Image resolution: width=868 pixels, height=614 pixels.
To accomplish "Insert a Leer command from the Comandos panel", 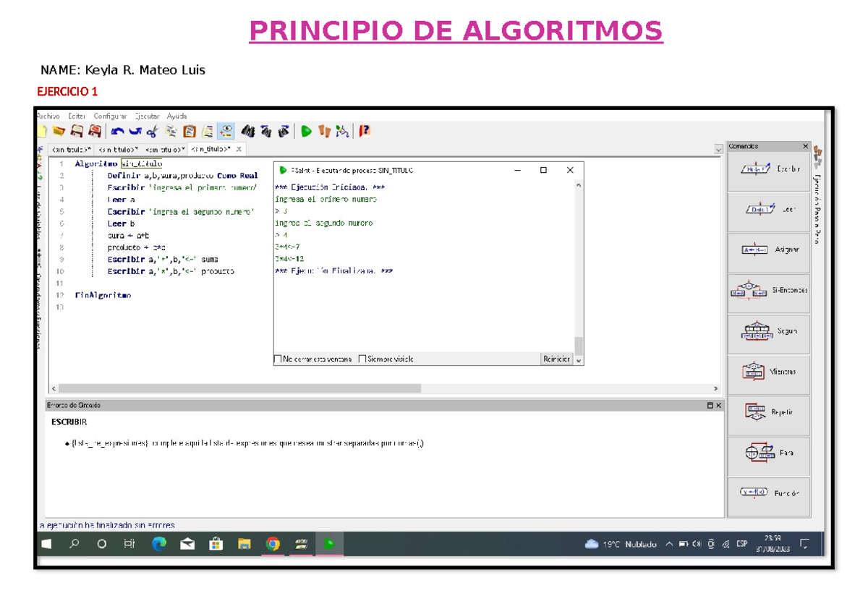I will tap(768, 210).
